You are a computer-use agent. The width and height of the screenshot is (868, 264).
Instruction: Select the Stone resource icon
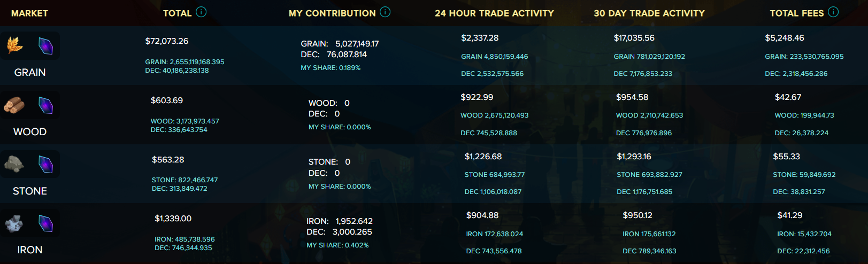[x=14, y=164]
